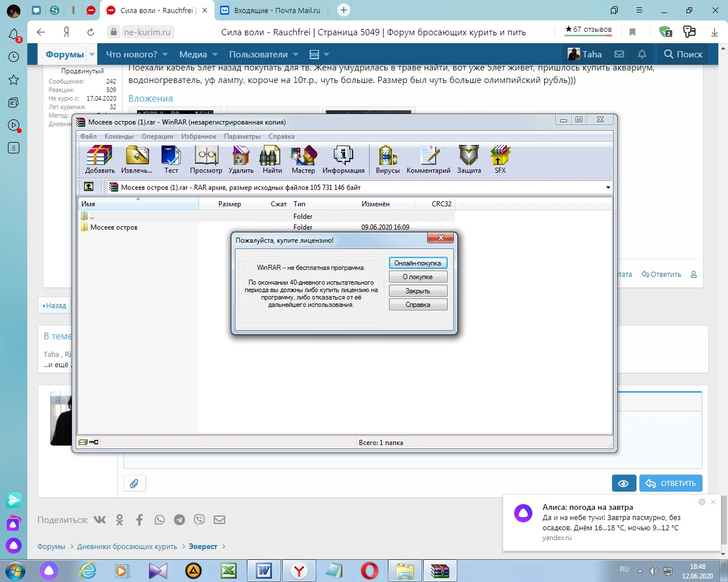Open the browser downloads arrow
The height and width of the screenshot is (582, 728).
pyautogui.click(x=714, y=32)
